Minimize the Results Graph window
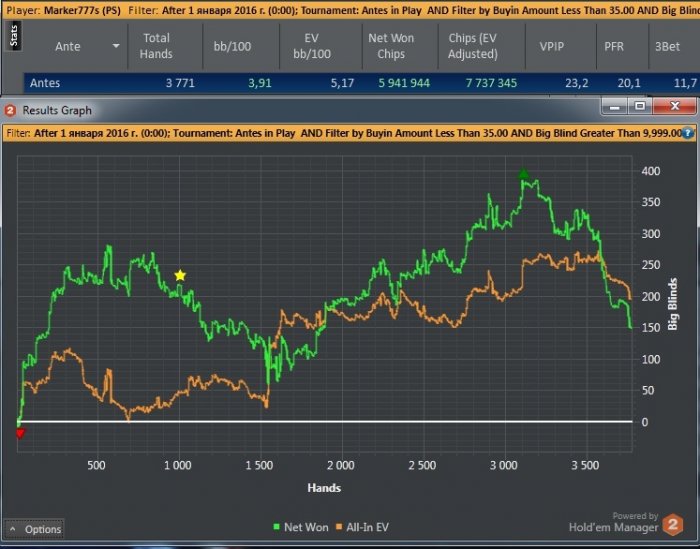Screen dimensions: 700x549 [x=614, y=106]
